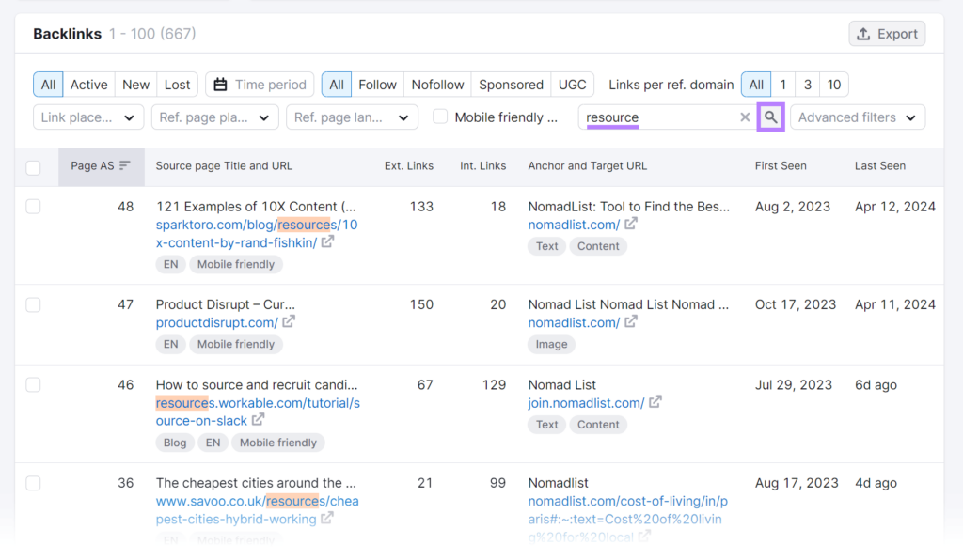Select All in the follow-type filter
963x560 pixels.
(x=337, y=85)
